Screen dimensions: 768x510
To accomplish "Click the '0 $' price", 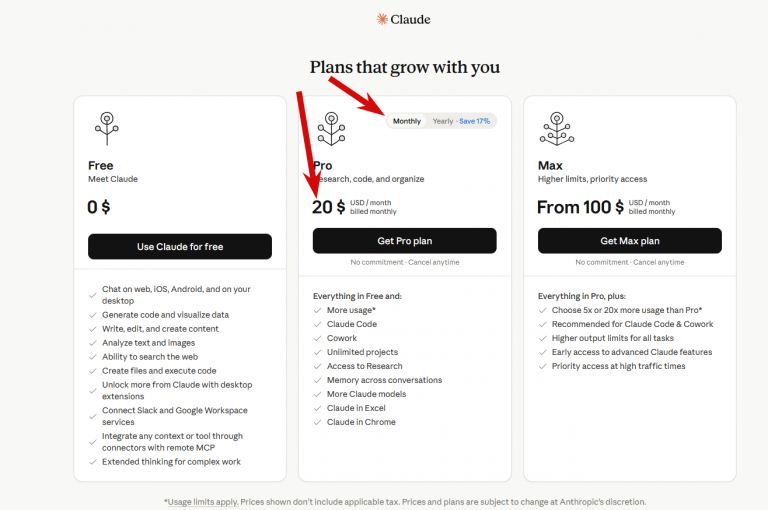I will click(x=98, y=207).
